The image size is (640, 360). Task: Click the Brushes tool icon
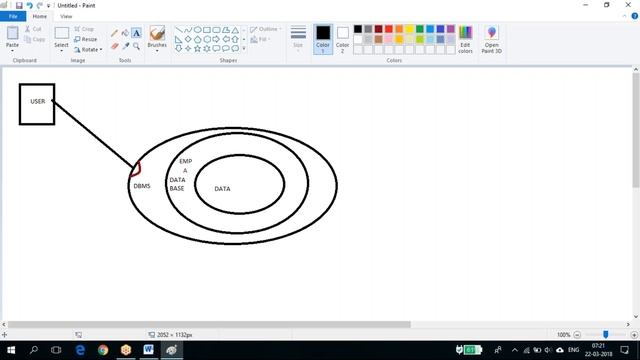click(157, 33)
